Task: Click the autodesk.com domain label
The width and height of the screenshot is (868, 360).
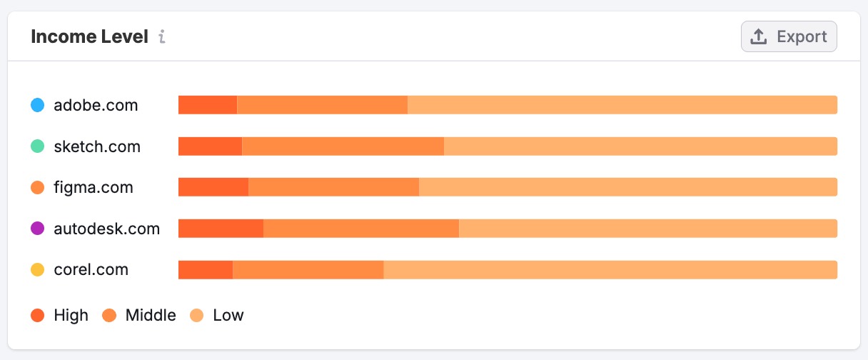Action: (x=106, y=229)
